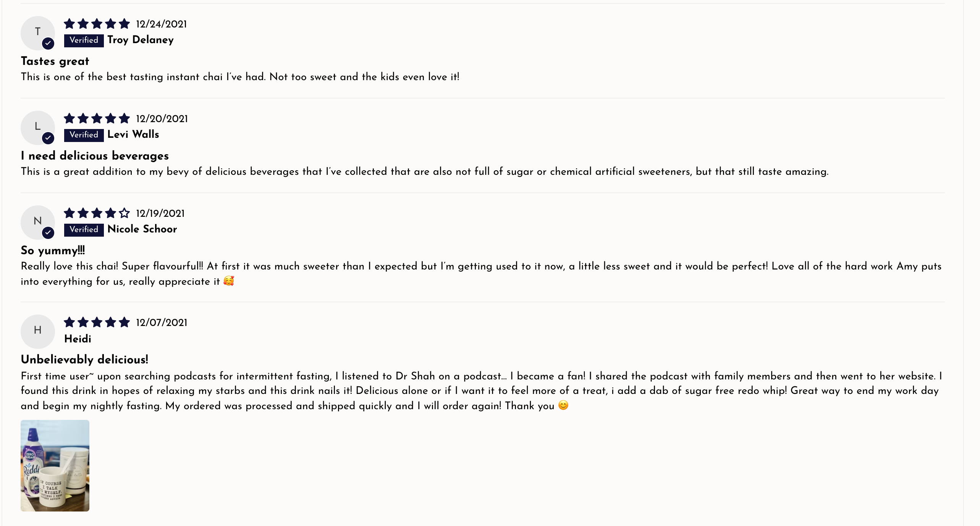Image resolution: width=980 pixels, height=526 pixels.
Task: Click Levi Walls' avatar circle with letter L
Action: 37,127
